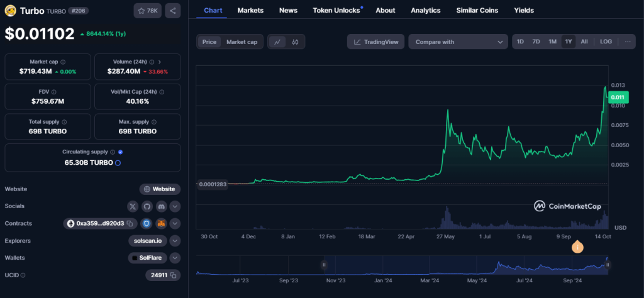Toggle chart to Price mode
The image size is (644, 298).
(x=209, y=42)
